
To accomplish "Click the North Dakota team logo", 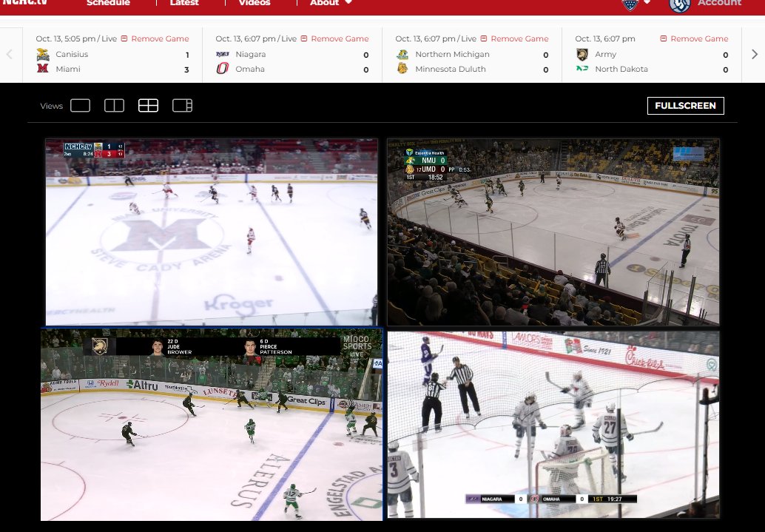I will pyautogui.click(x=582, y=68).
